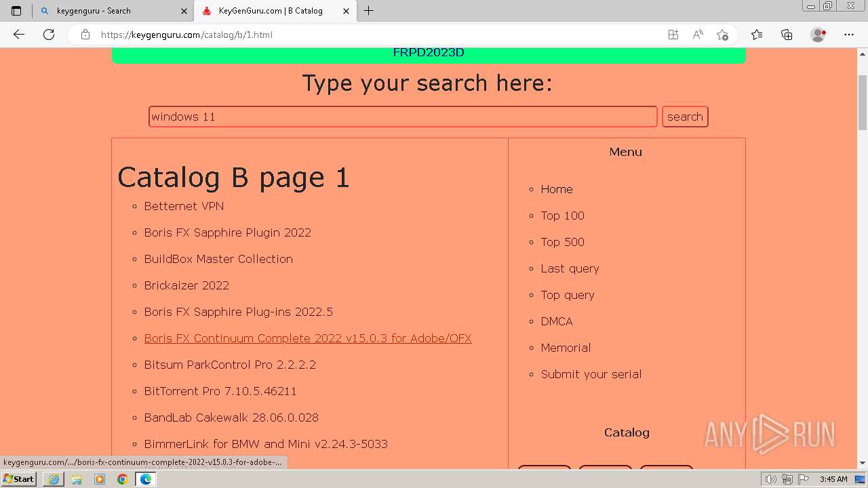
Task: Open the network tray icon
Action: point(787,479)
